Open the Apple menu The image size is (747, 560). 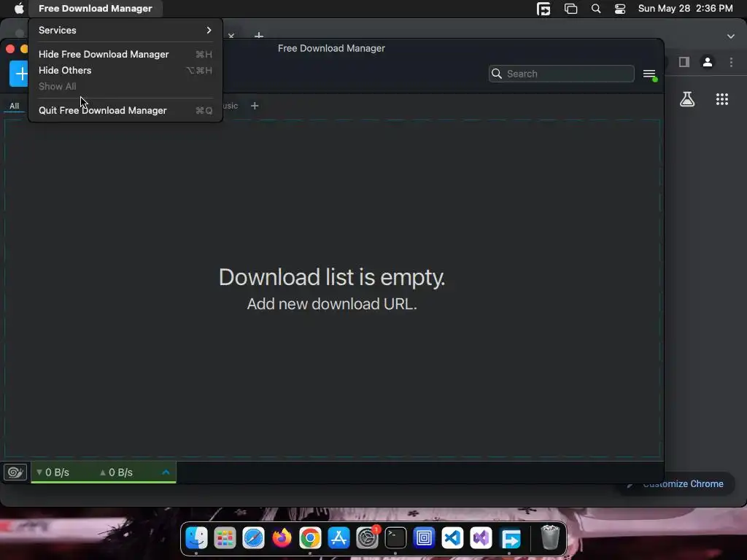click(x=19, y=9)
